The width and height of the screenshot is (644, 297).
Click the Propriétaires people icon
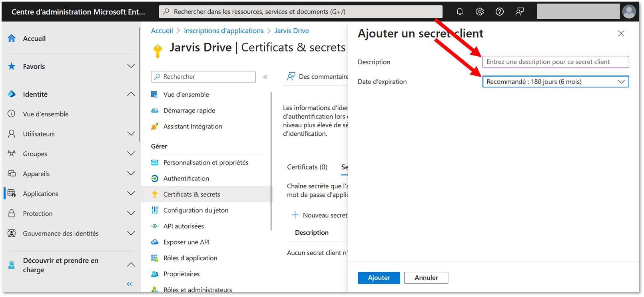click(x=155, y=274)
